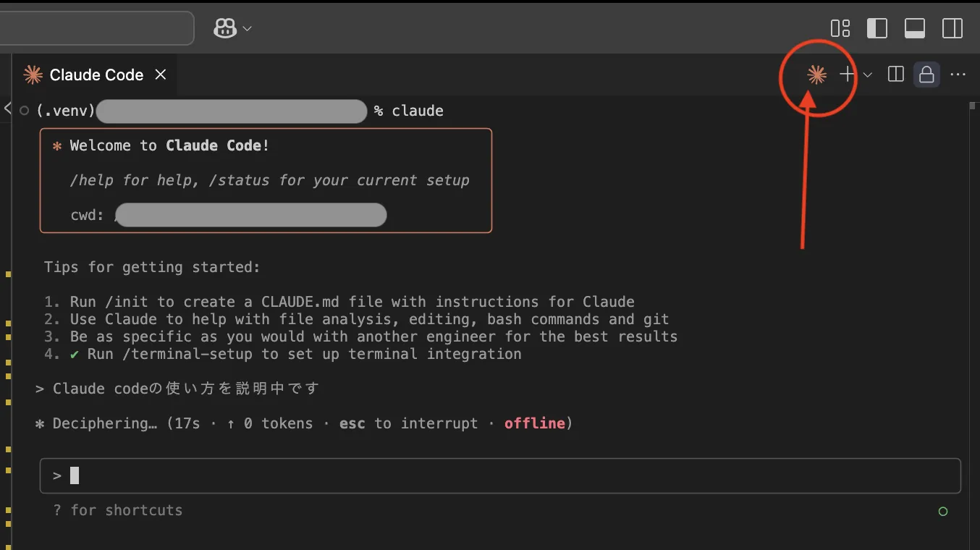Select the Claude Code tab
Image resolution: width=980 pixels, height=550 pixels.
coord(96,75)
